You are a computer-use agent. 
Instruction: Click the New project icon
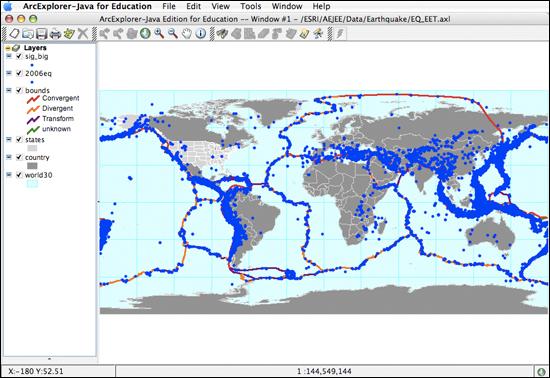click(x=14, y=34)
